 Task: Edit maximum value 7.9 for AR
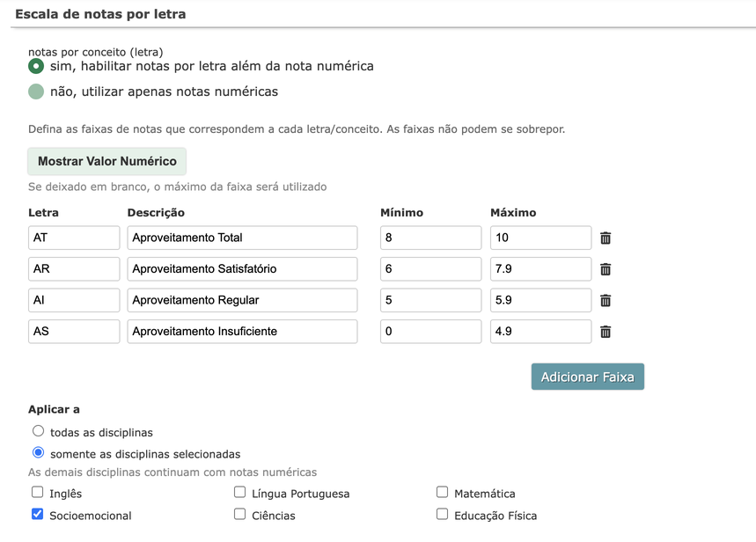point(541,269)
